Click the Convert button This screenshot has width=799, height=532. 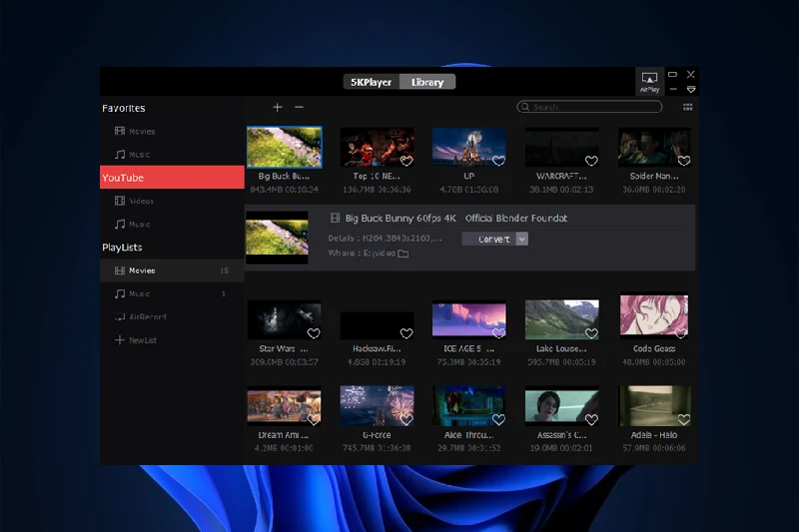point(489,239)
